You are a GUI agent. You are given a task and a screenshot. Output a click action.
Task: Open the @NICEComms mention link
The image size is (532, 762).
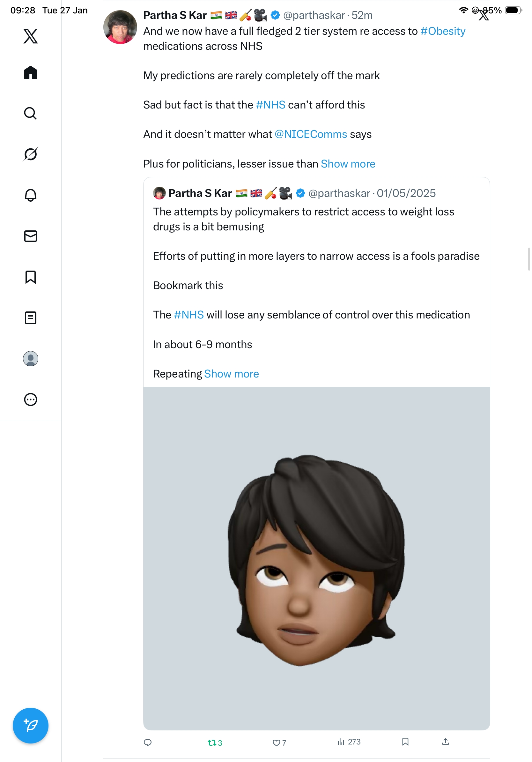(x=311, y=134)
